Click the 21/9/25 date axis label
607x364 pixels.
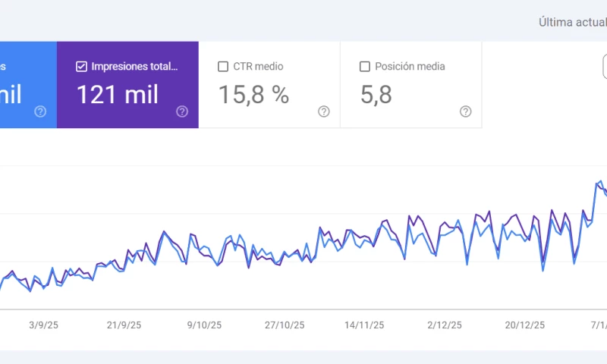pos(124,325)
